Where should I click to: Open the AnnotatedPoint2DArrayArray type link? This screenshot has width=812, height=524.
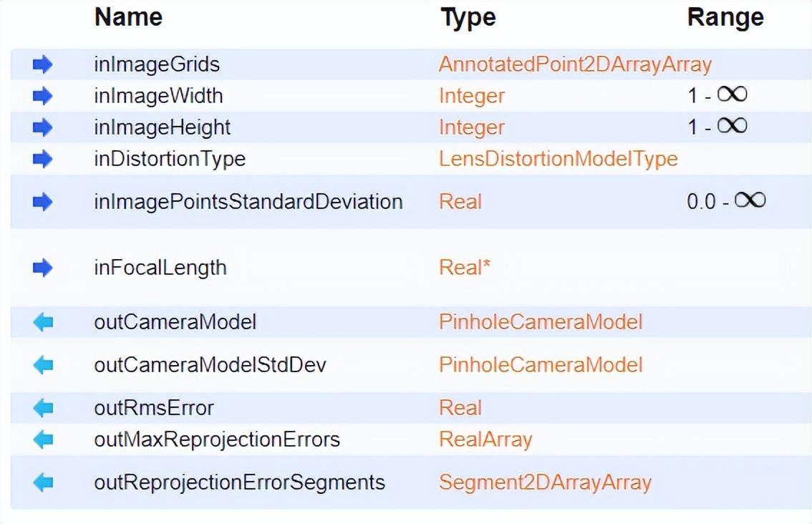click(575, 64)
